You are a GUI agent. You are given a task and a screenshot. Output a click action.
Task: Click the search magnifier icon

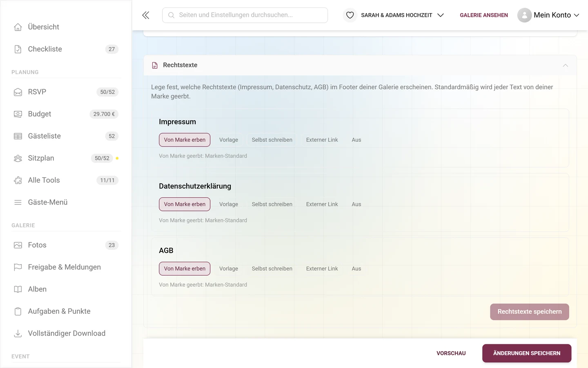pyautogui.click(x=171, y=15)
